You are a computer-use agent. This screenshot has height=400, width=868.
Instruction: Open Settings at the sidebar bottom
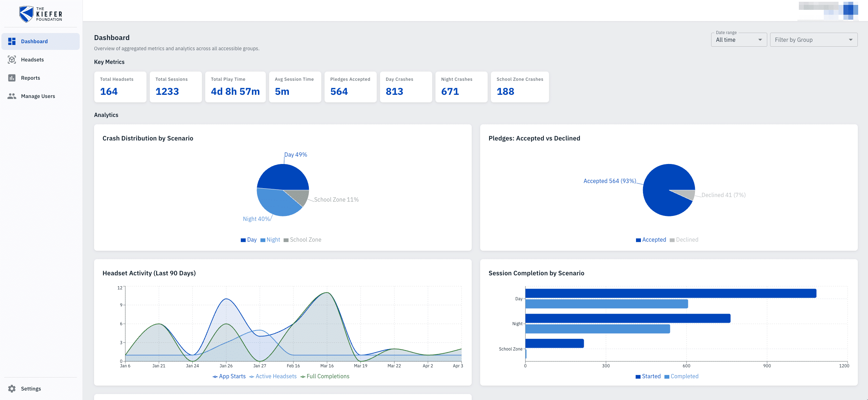point(31,389)
